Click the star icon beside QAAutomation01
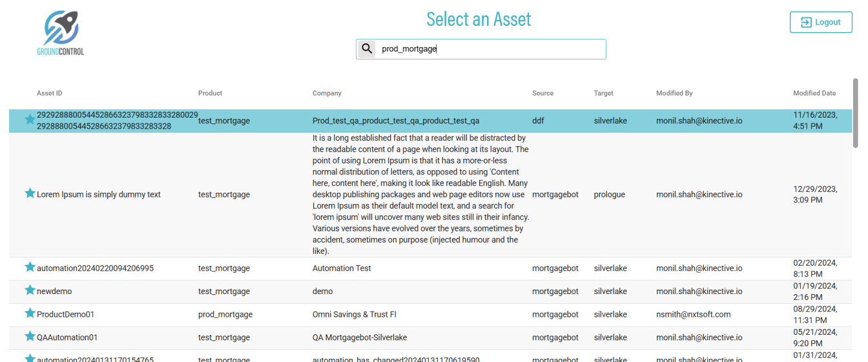868x362 pixels. pos(30,336)
